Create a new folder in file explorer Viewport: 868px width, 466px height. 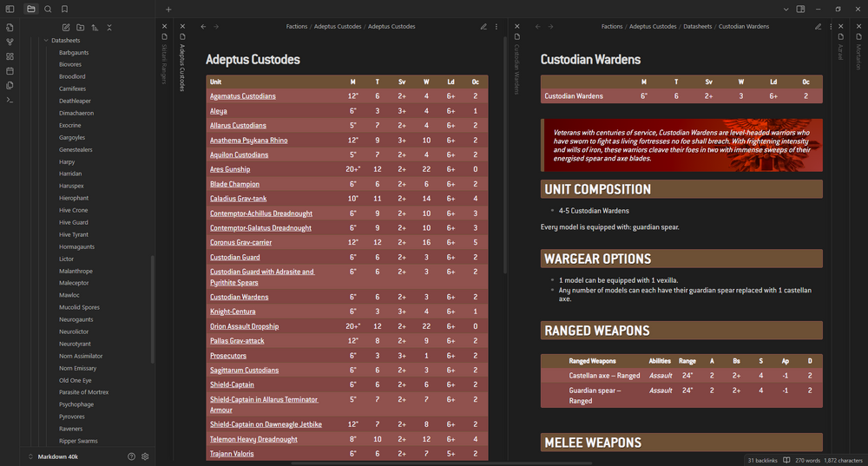(x=80, y=27)
